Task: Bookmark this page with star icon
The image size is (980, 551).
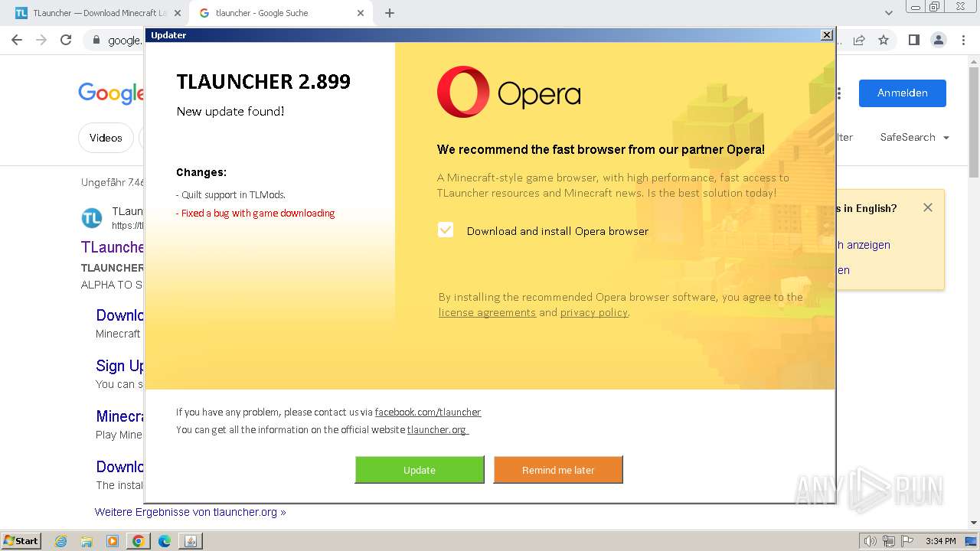Action: (x=884, y=40)
